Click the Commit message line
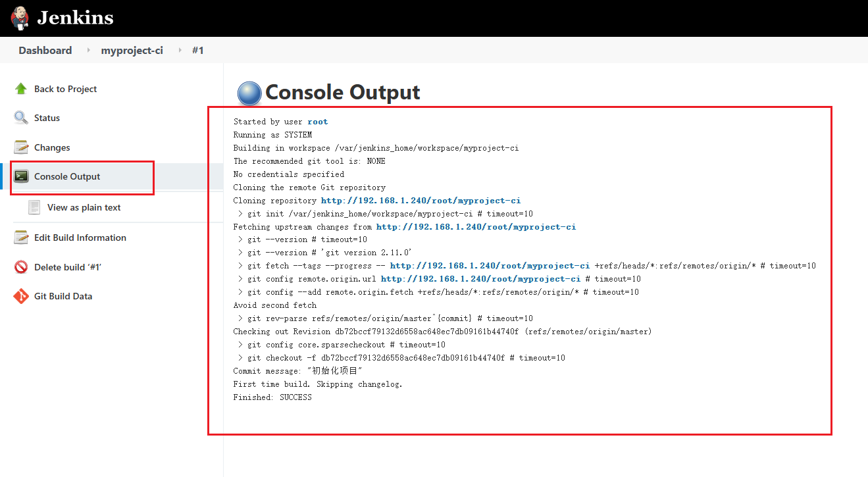 click(298, 371)
